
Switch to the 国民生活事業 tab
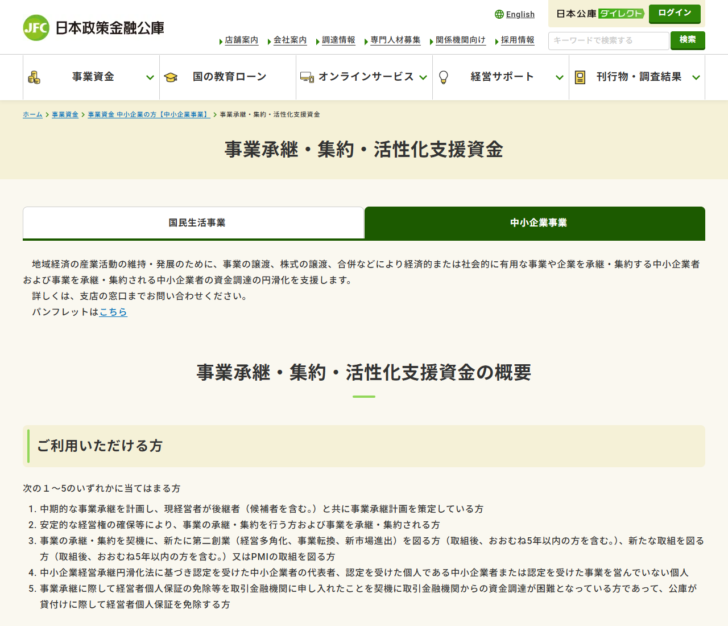pyautogui.click(x=194, y=223)
